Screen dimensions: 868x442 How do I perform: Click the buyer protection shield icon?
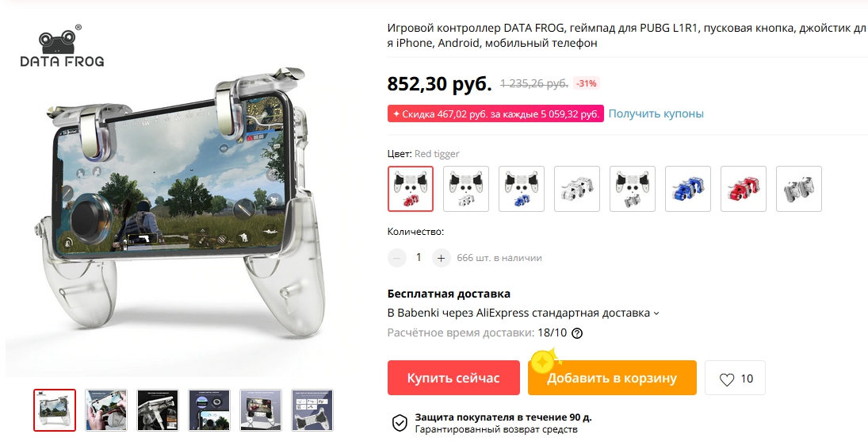pos(400,423)
